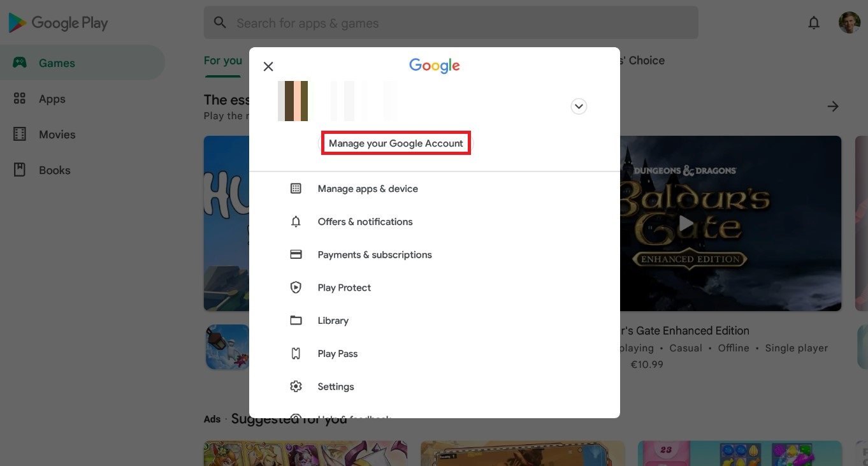Click Manage your Google Account button
The height and width of the screenshot is (466, 868).
click(x=396, y=143)
